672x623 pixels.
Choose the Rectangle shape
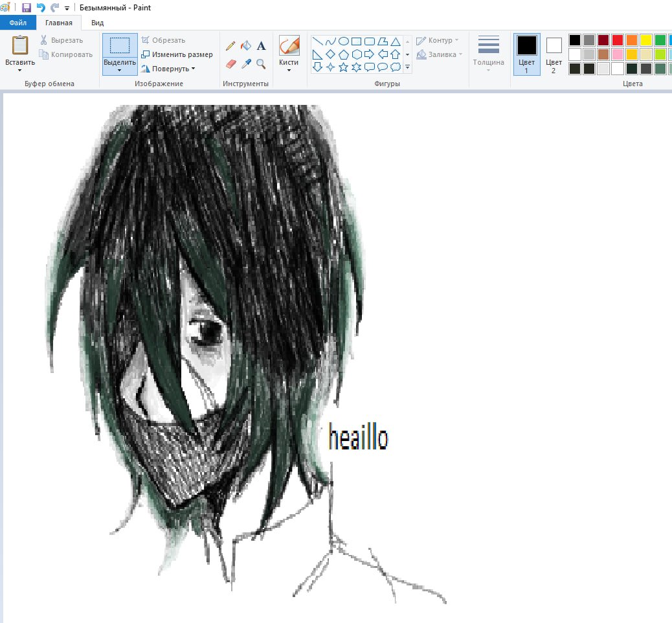click(357, 41)
